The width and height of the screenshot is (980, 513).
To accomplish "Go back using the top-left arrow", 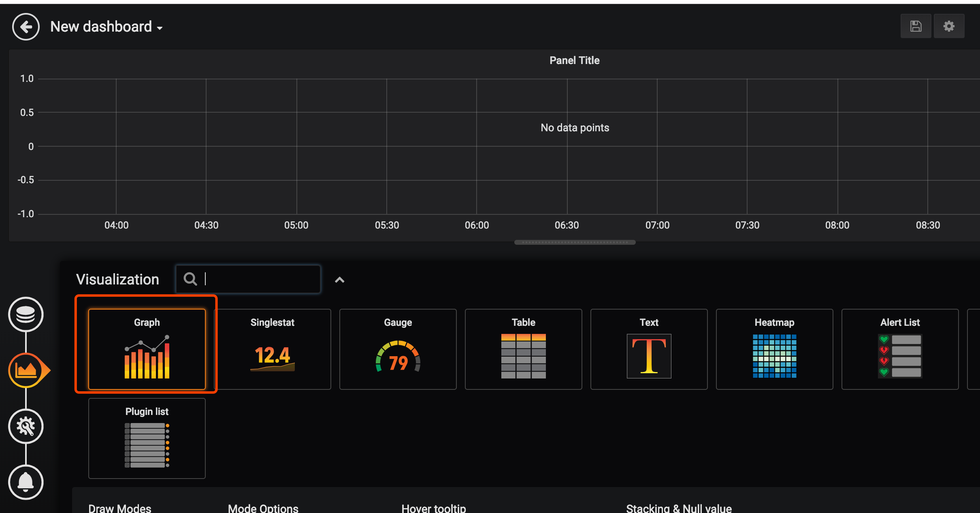I will pos(26,26).
